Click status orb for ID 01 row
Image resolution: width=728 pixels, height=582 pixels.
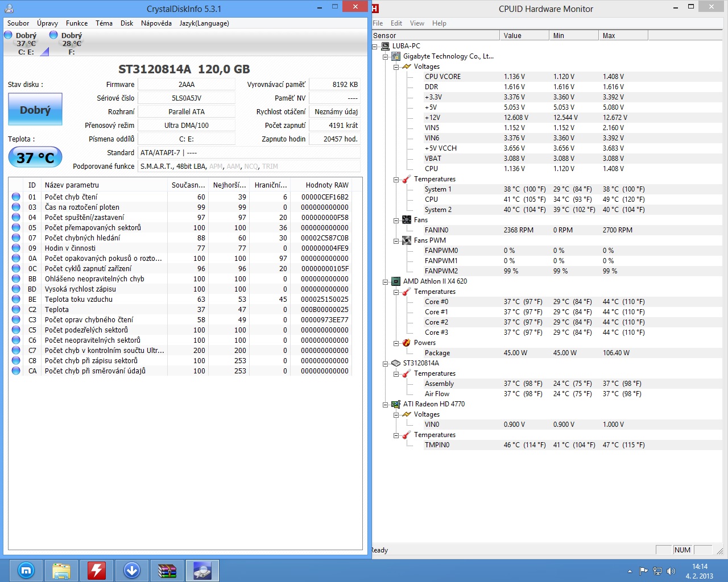click(x=16, y=197)
